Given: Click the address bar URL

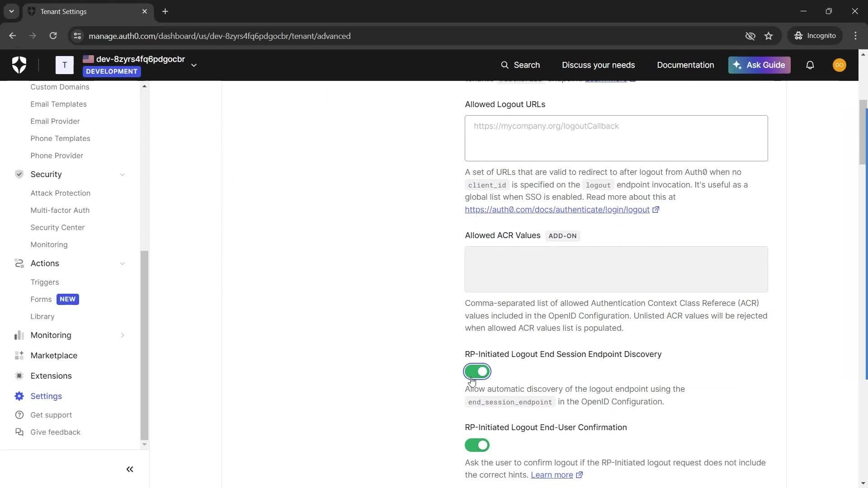Looking at the screenshot, I should coord(219,36).
